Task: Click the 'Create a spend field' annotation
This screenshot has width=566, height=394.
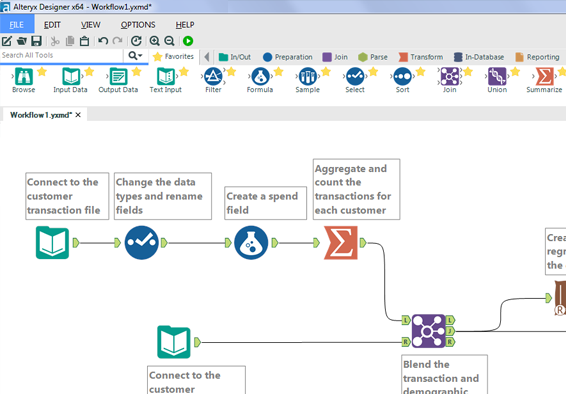Action: tap(265, 203)
